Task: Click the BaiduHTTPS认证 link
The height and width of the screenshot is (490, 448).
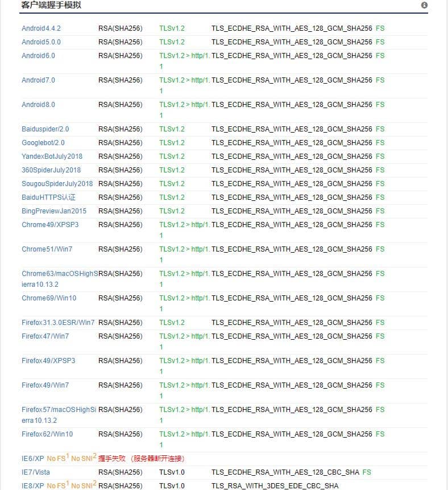Action: (48, 197)
